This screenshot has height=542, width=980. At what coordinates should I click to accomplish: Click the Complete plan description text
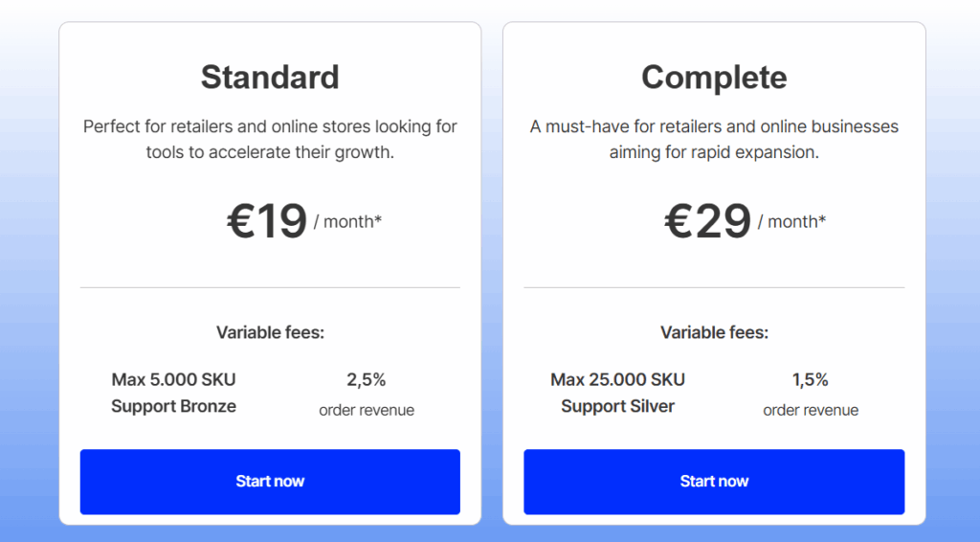714,139
